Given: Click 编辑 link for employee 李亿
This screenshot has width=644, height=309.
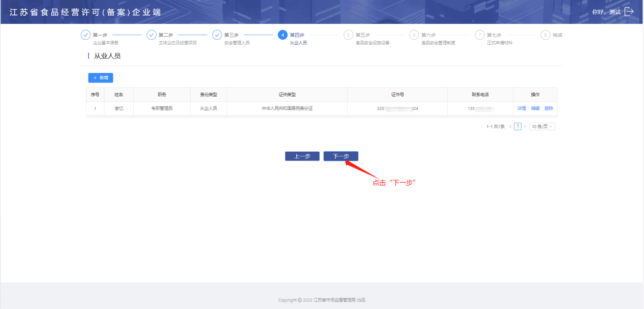Looking at the screenshot, I should (x=535, y=108).
